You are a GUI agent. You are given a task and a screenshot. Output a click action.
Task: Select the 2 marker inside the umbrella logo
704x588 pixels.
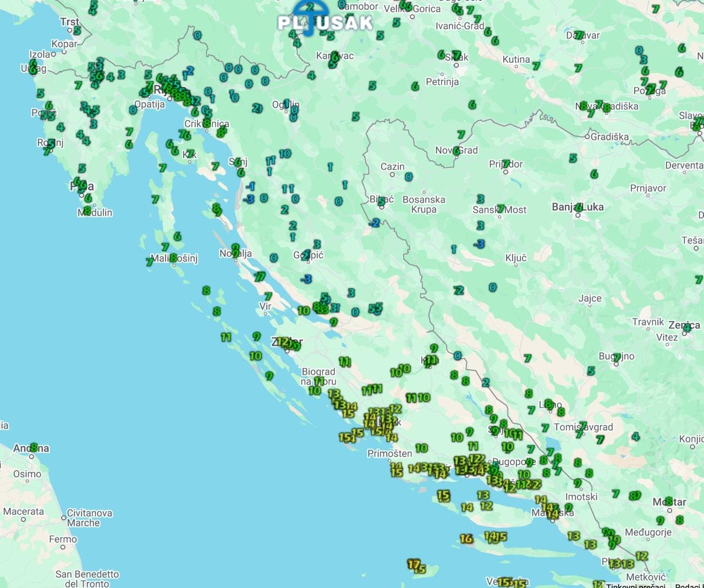coord(310,7)
